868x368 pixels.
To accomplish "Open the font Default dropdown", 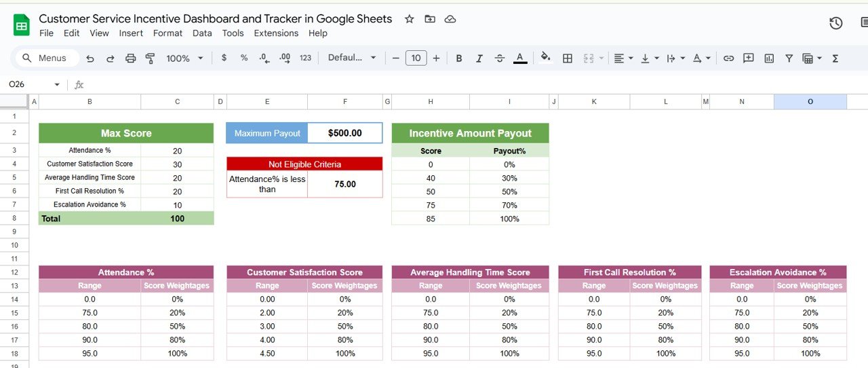I will click(352, 58).
